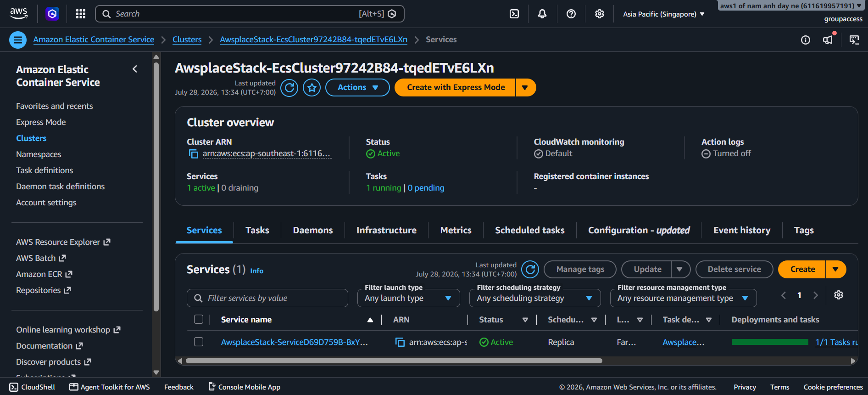Collapse the ECS sidebar with the chevron
Image resolution: width=868 pixels, height=395 pixels.
135,69
